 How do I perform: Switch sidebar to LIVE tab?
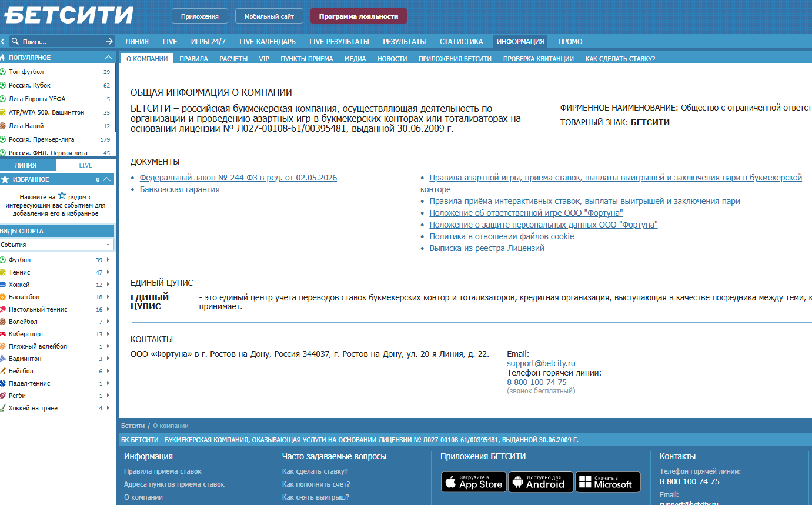pos(86,165)
